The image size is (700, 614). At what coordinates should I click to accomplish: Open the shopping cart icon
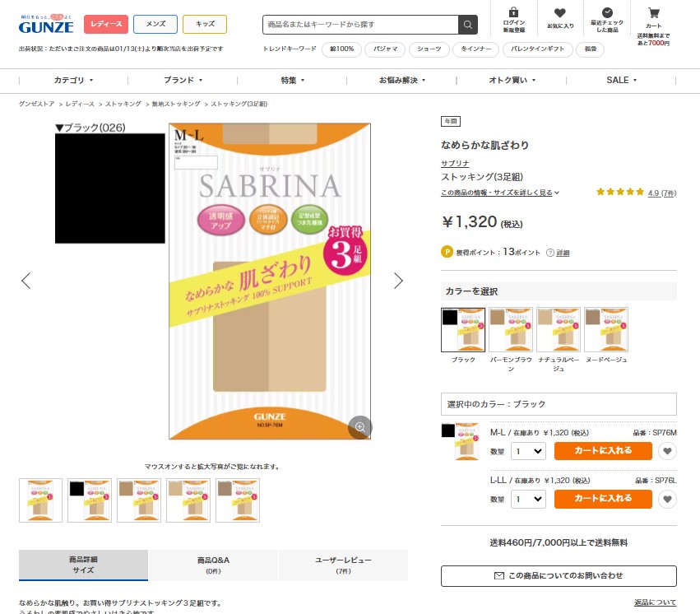(654, 18)
